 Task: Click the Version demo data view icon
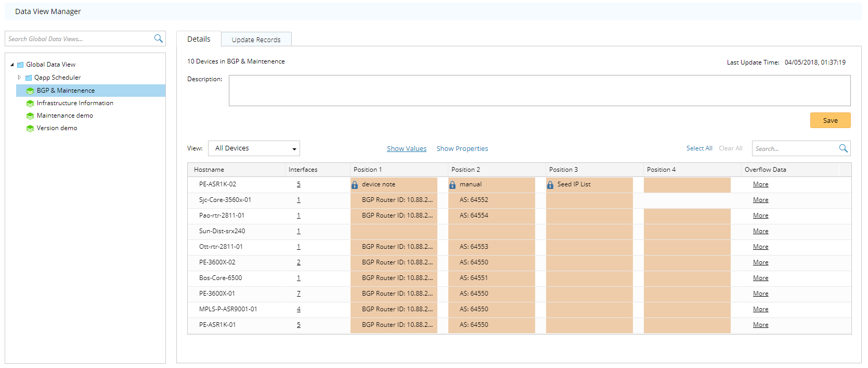tap(30, 128)
